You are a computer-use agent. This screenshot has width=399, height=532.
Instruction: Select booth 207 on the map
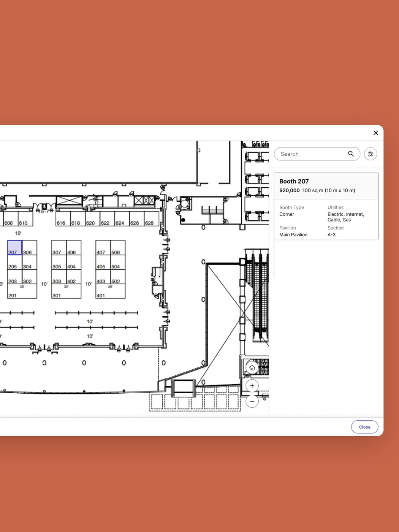pos(15,248)
